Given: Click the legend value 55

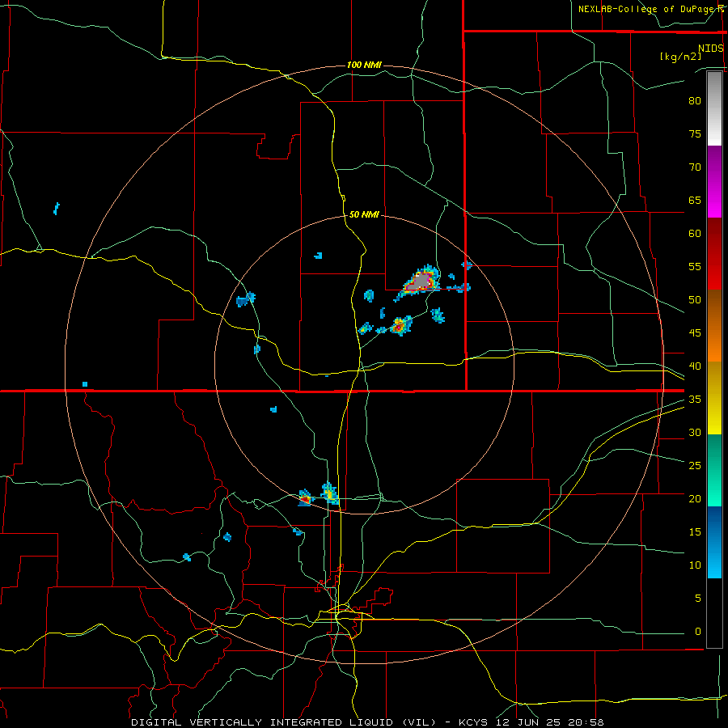Looking at the screenshot, I should tap(695, 266).
